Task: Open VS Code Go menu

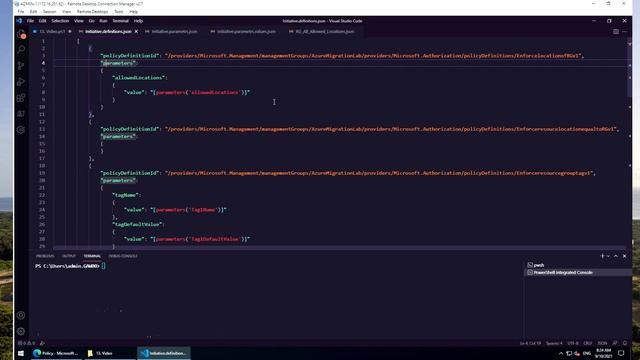Action: point(91,21)
